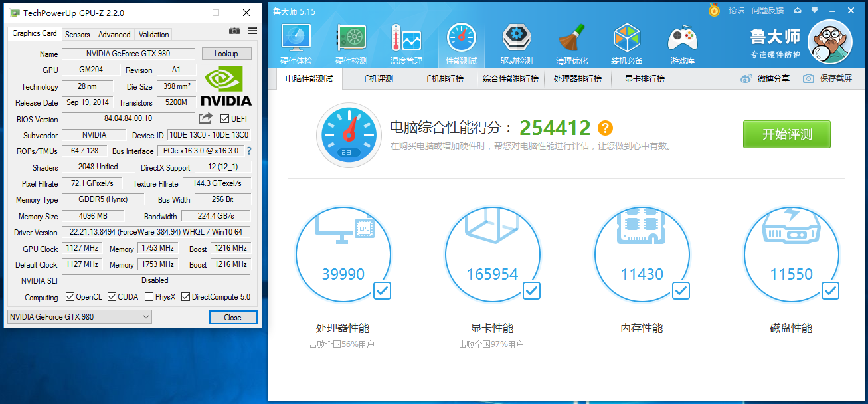
Task: Click the Lookup button in GPU-Z
Action: pyautogui.click(x=226, y=54)
